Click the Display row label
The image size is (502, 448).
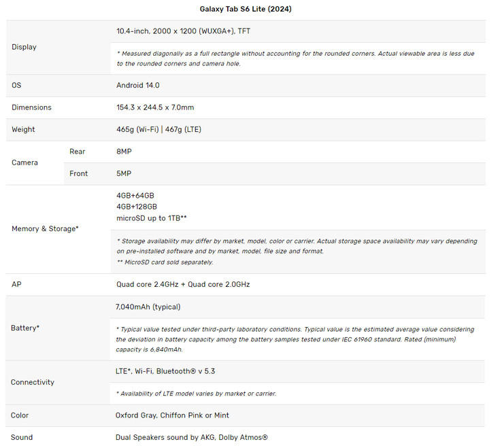[24, 47]
